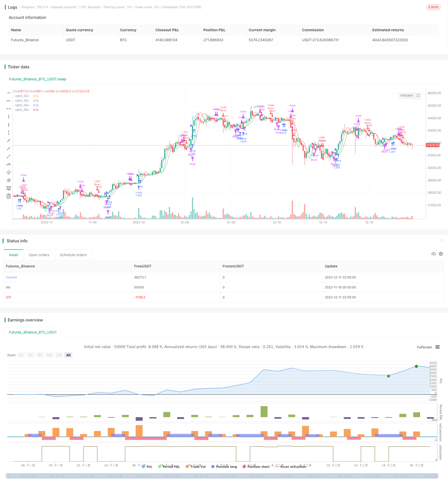
Task: Select the price line tool with 123 label
Action: (x=9, y=164)
